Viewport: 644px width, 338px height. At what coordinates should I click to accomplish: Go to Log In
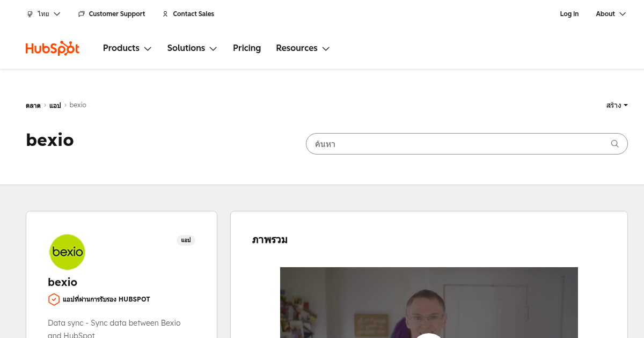pyautogui.click(x=569, y=14)
